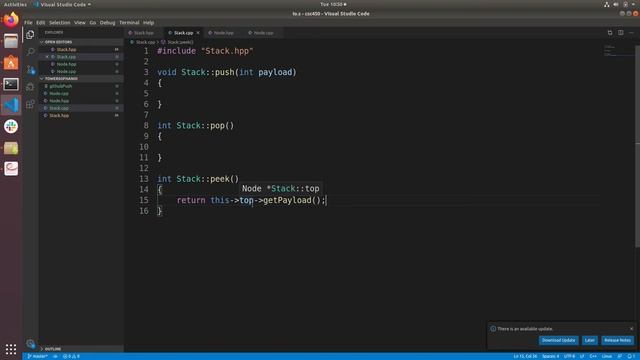Open the Go menu

[93, 23]
